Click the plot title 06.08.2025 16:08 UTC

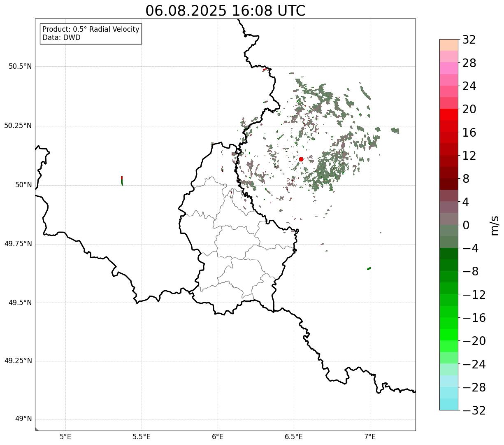225,11
